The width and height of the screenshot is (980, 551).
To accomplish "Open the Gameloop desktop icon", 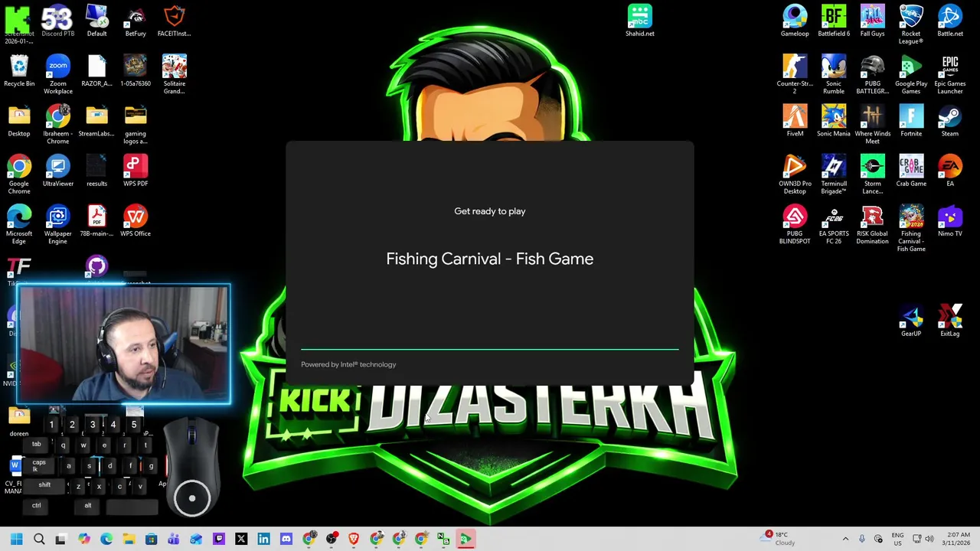I will [795, 21].
